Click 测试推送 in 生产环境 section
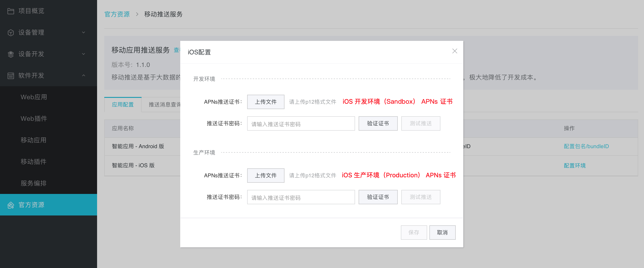 (x=420, y=197)
